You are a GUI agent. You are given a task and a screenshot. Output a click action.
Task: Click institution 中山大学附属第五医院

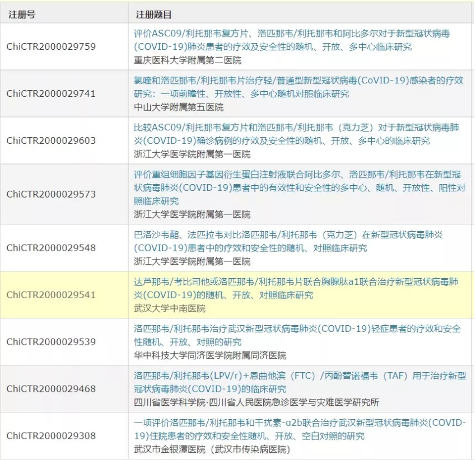click(179, 107)
